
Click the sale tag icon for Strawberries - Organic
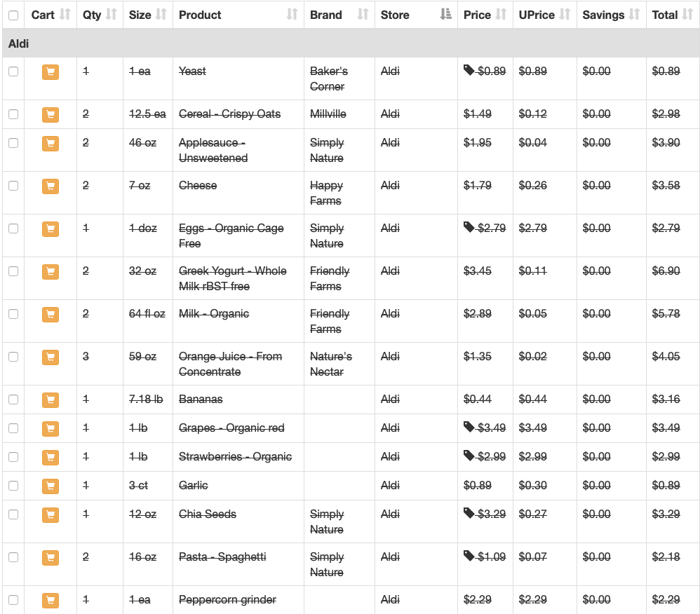point(469,456)
